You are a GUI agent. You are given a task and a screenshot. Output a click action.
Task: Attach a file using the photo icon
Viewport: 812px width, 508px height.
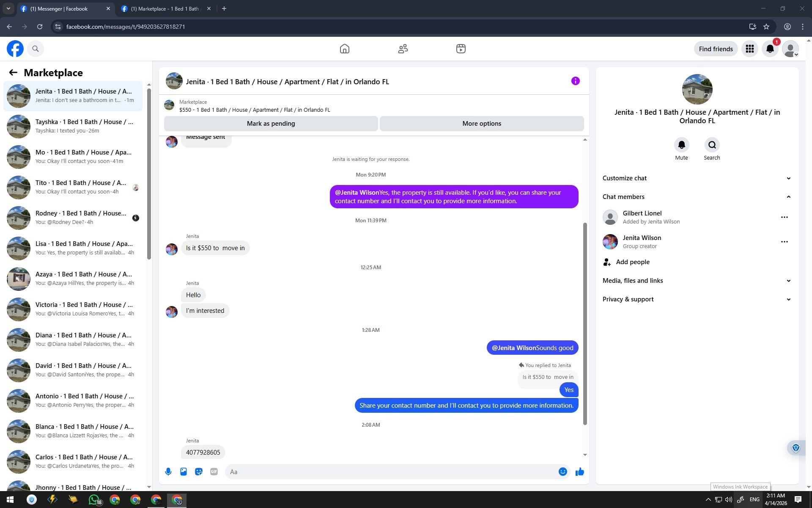184,472
